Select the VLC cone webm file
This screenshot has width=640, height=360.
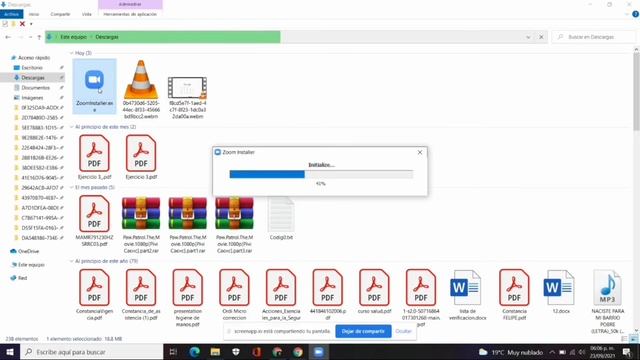141,80
